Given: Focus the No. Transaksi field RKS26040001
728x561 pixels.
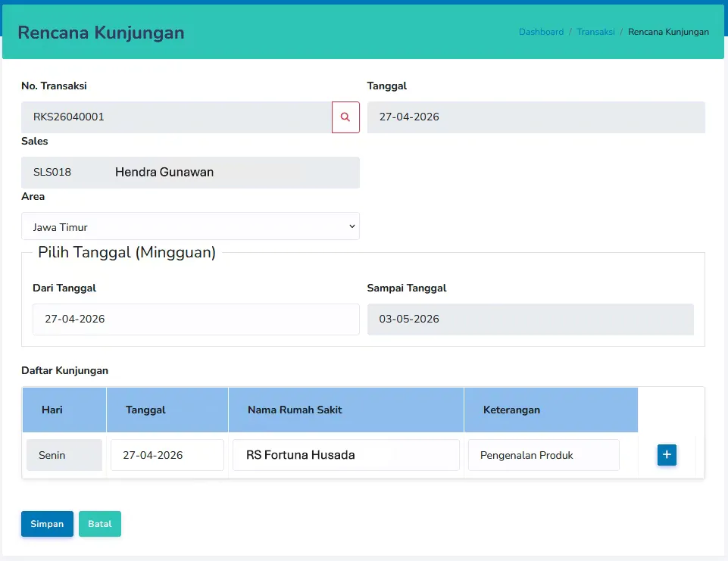Looking at the screenshot, I should pos(177,117).
